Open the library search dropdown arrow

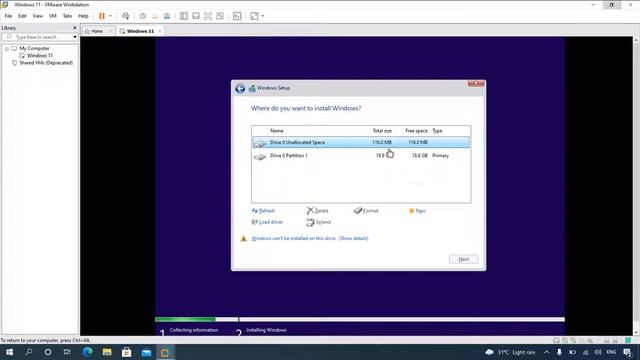(75, 37)
